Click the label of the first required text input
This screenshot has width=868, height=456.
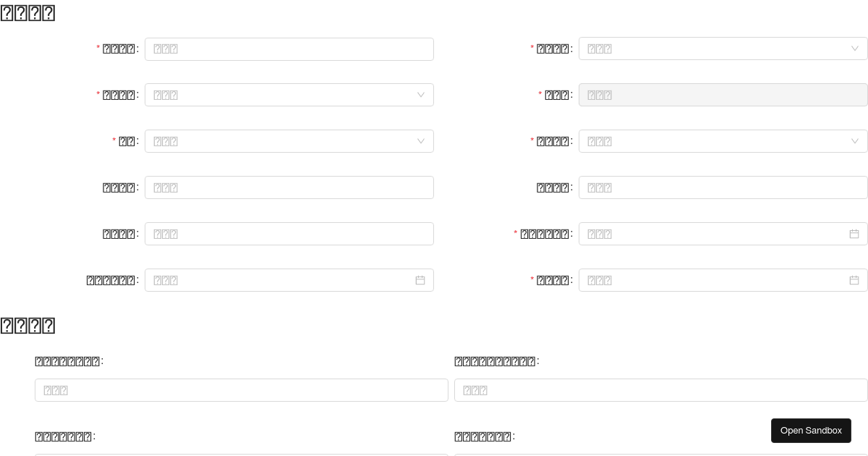pos(119,49)
